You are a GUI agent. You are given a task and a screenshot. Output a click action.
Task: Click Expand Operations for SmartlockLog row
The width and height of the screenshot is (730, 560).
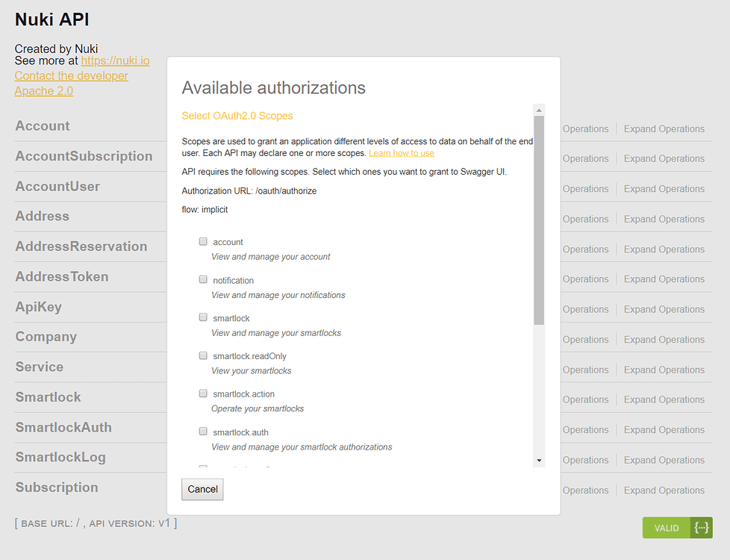(664, 461)
